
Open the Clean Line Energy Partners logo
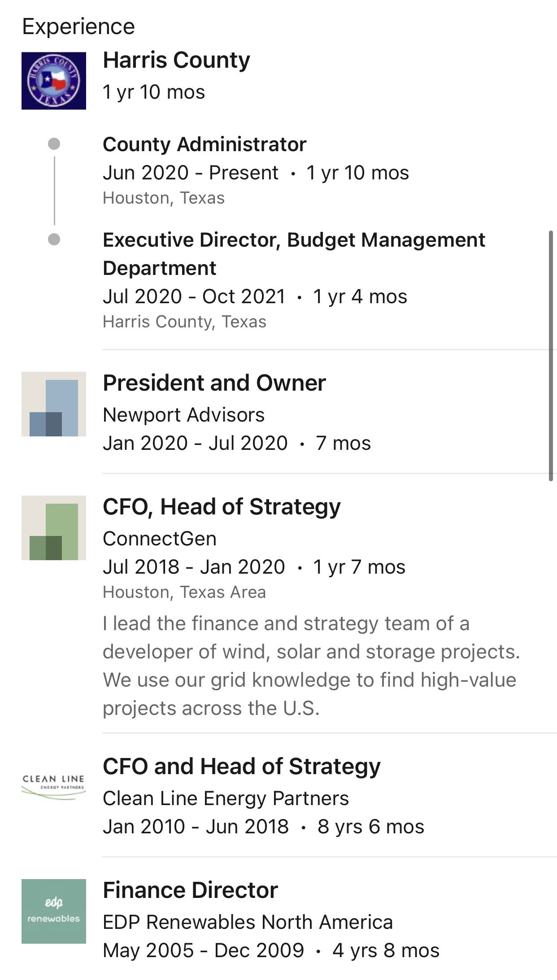point(54,786)
